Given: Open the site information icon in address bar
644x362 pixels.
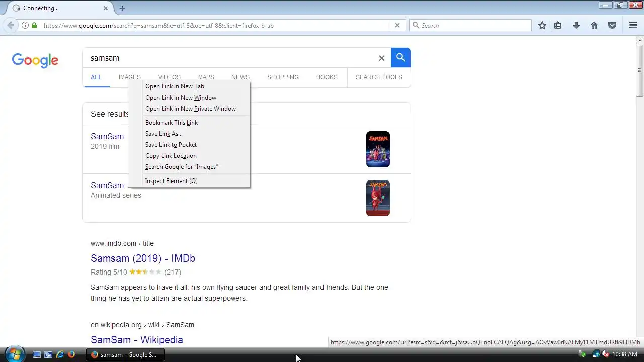Looking at the screenshot, I should pos(25,25).
